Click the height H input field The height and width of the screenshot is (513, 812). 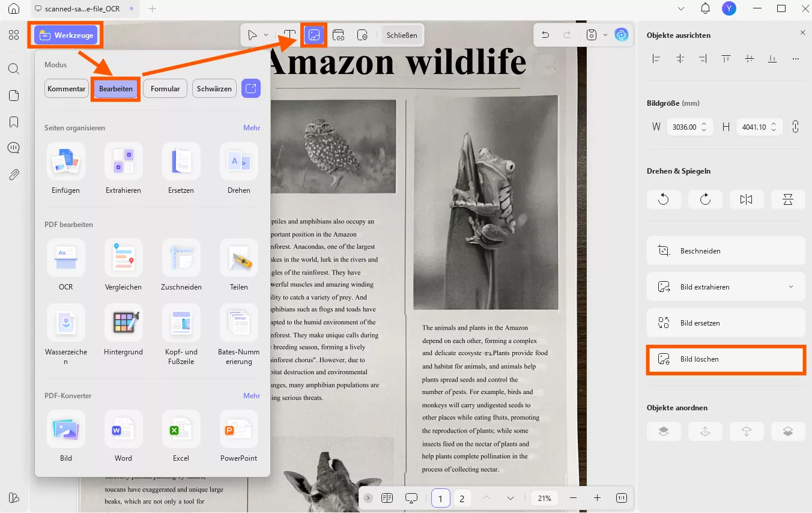pos(759,127)
